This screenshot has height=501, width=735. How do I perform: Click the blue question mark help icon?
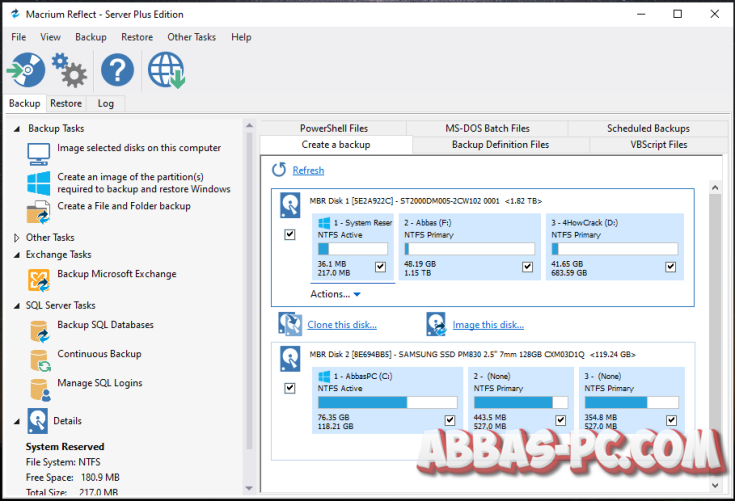pyautogui.click(x=117, y=70)
